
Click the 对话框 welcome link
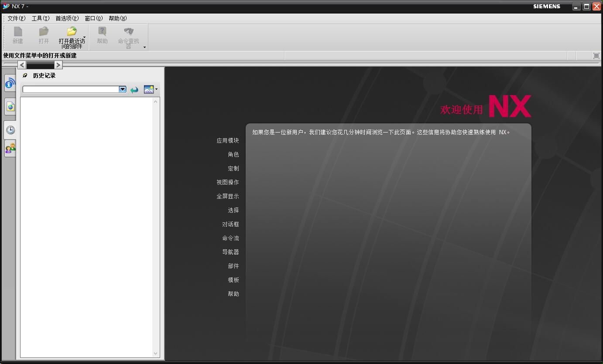pos(230,224)
